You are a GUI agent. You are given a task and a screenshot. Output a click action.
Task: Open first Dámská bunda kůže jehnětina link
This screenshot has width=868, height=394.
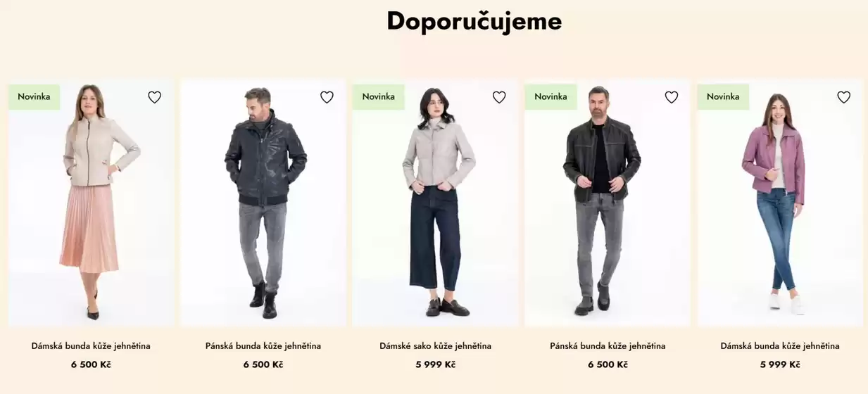coord(91,346)
